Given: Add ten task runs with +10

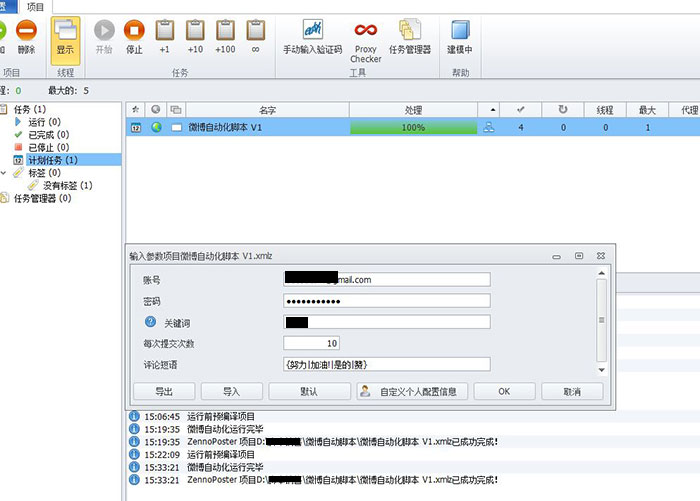Looking at the screenshot, I should coord(195,37).
